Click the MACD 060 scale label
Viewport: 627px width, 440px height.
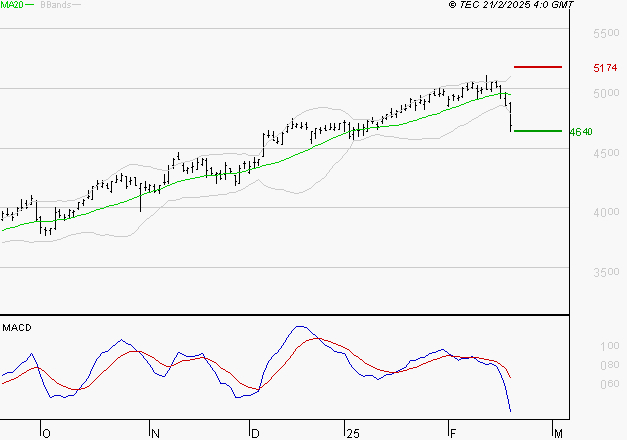point(610,384)
